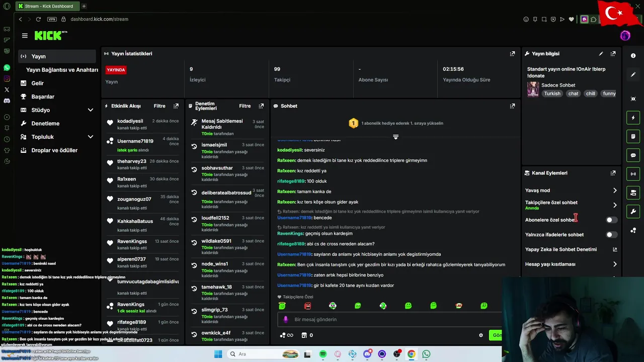Click the focus frame icon in right sidebar
Screen dimensions: 644x362
[633, 99]
